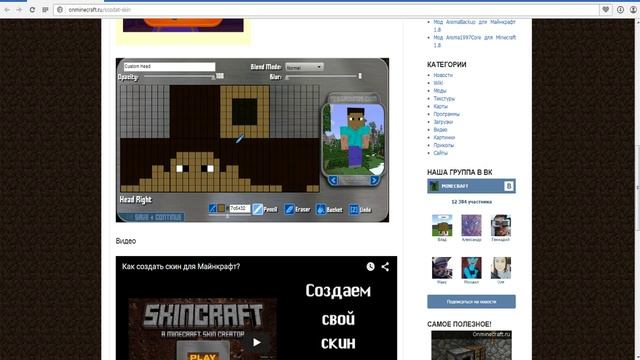
Task: Open the Сайты category link
Action: pyautogui.click(x=440, y=153)
